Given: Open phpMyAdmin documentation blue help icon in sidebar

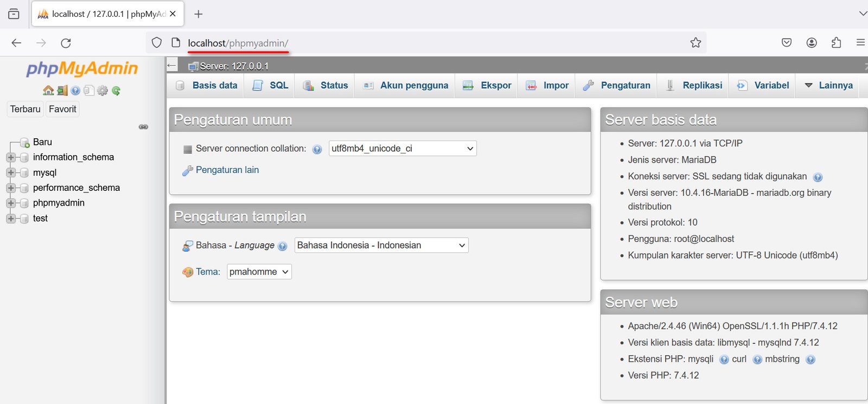Looking at the screenshot, I should (75, 91).
